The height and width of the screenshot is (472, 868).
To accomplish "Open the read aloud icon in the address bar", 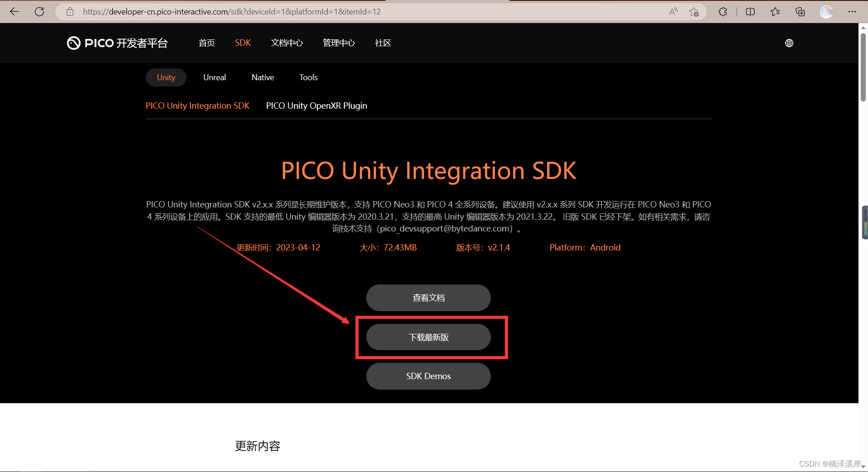I will point(673,12).
